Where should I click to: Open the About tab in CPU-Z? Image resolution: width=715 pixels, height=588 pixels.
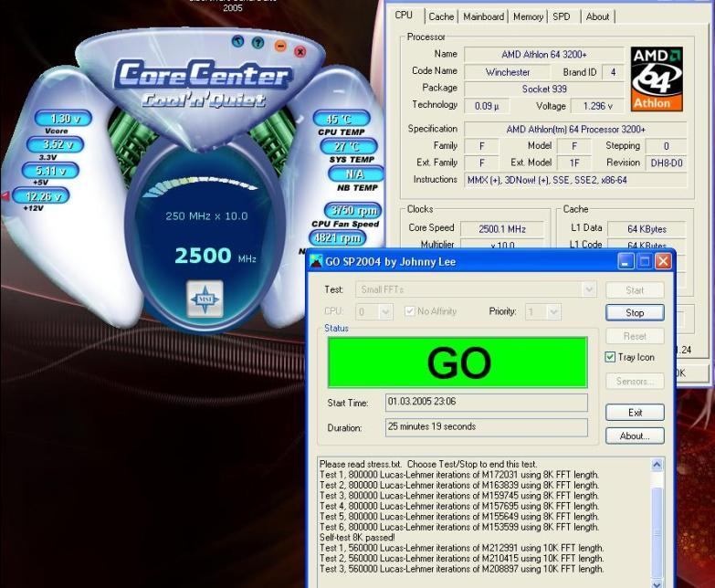tap(597, 16)
